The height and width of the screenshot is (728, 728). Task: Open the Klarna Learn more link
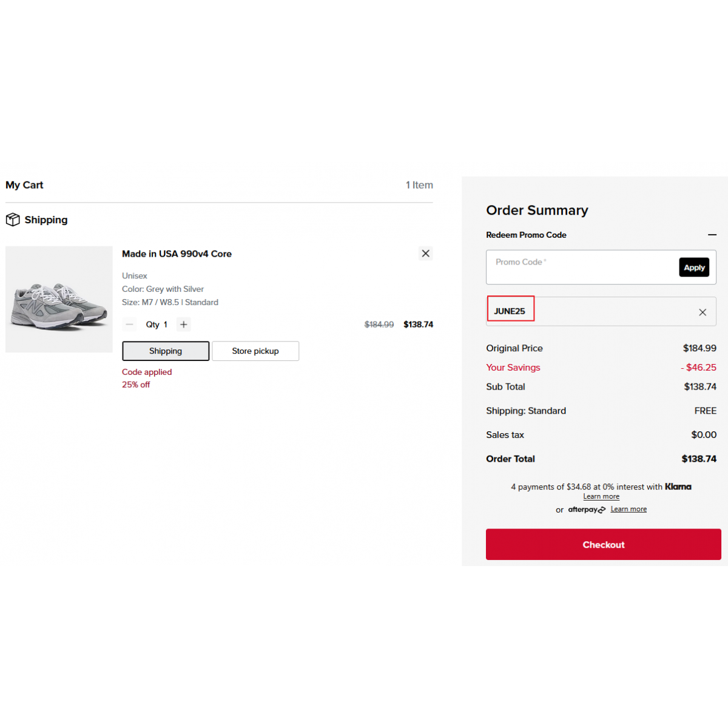(x=601, y=496)
